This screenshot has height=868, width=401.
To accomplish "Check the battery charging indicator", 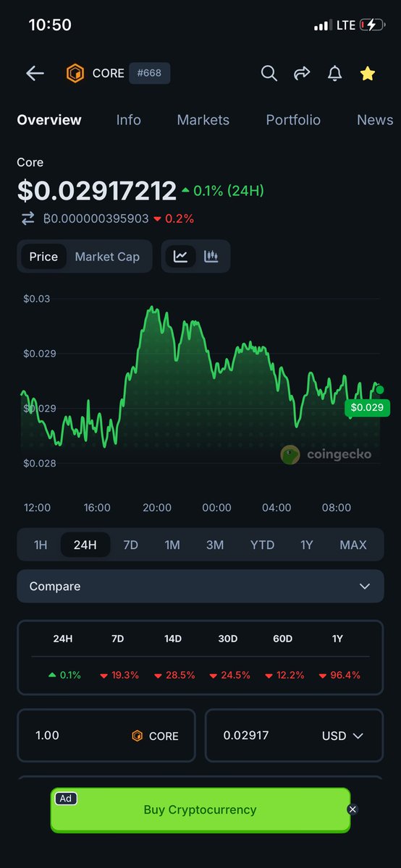I will 373,25.
